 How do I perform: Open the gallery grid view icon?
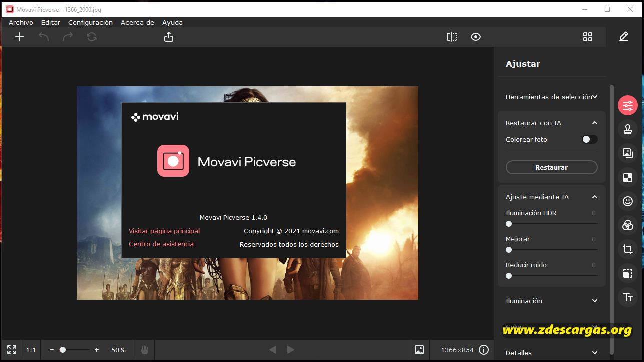[x=588, y=37]
